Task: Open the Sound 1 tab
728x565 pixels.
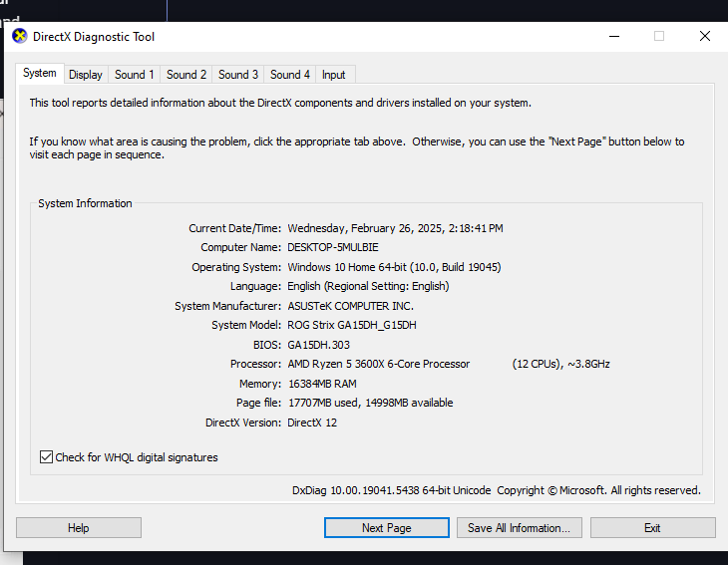Action: (135, 75)
